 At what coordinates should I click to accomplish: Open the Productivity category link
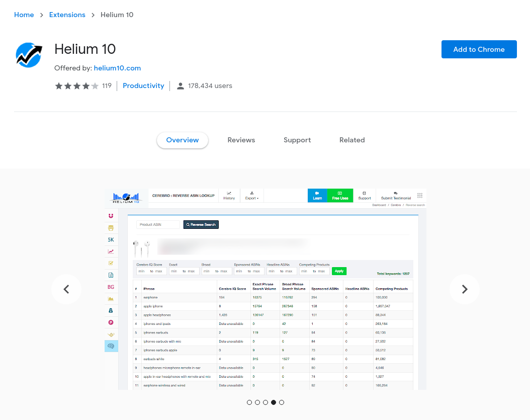[x=143, y=86]
